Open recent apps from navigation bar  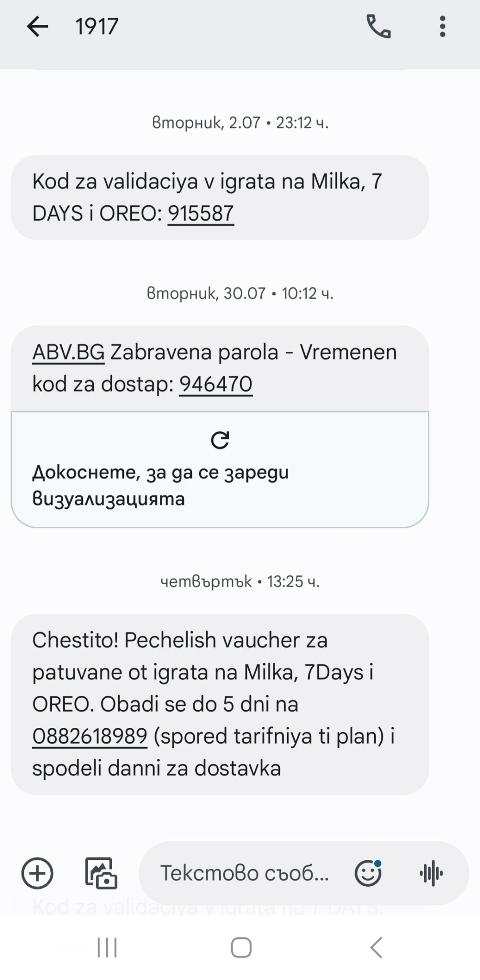click(107, 947)
